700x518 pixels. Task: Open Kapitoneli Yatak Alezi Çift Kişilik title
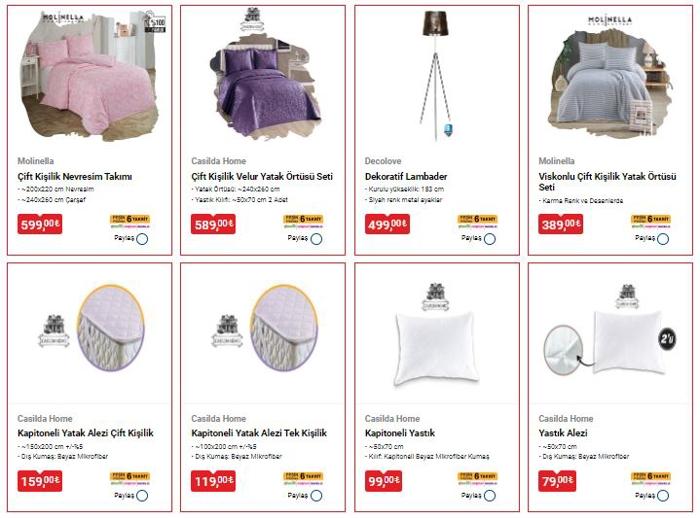click(85, 433)
